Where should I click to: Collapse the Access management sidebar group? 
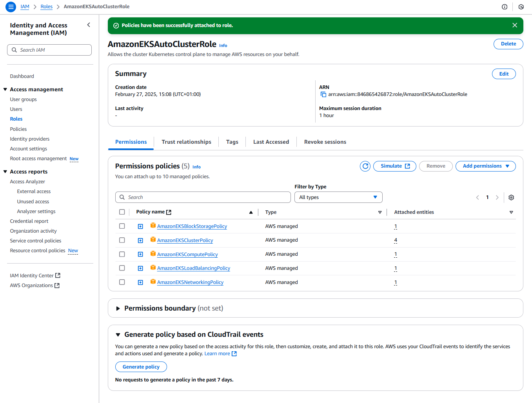tap(5, 89)
